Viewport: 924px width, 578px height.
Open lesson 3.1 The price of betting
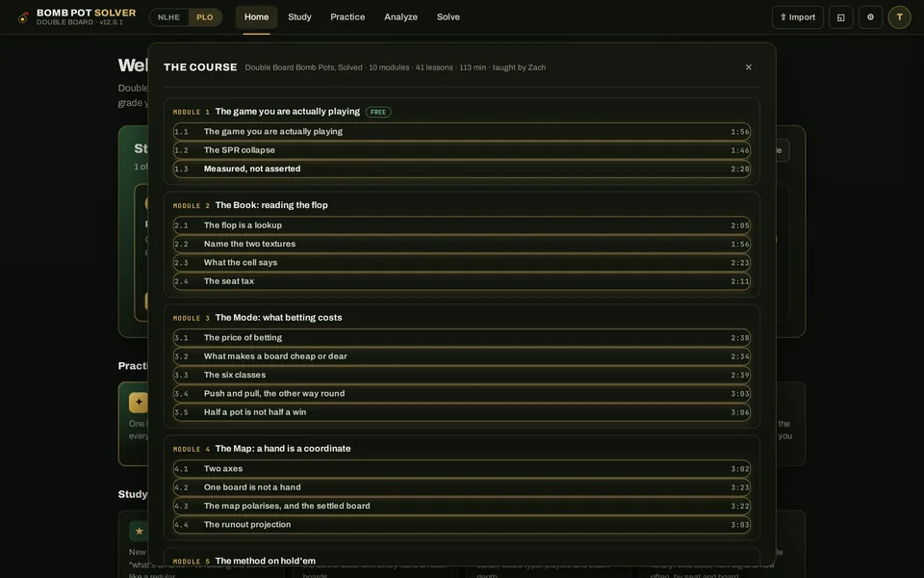pos(461,338)
